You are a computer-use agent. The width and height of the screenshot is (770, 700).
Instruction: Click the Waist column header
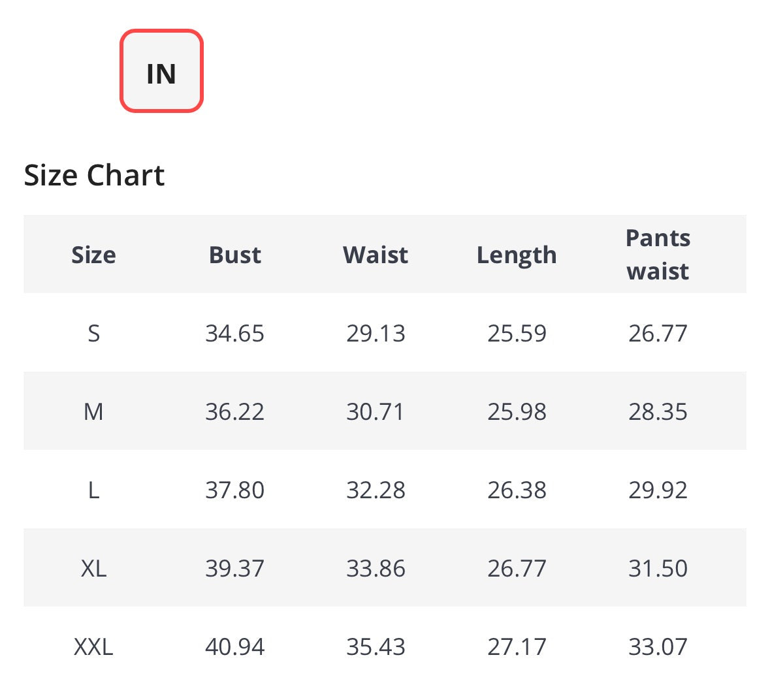pos(376,255)
